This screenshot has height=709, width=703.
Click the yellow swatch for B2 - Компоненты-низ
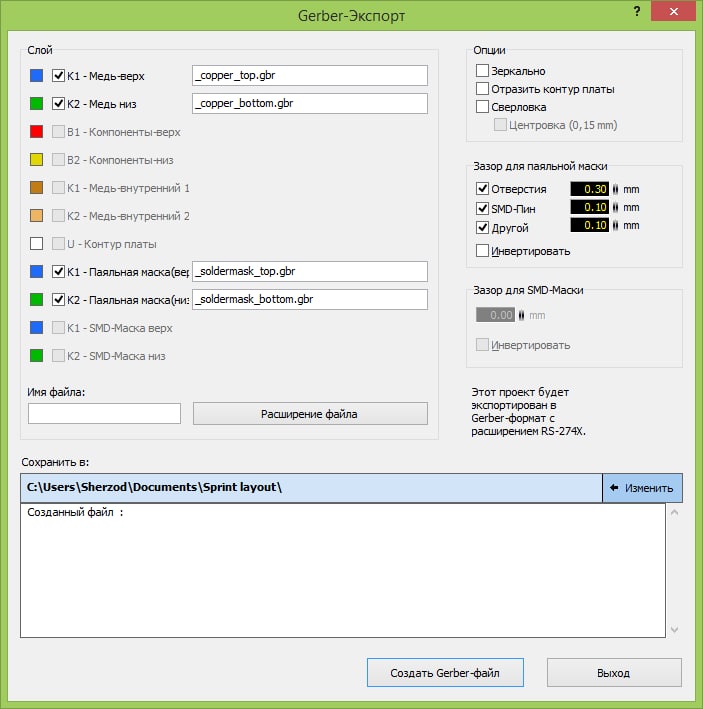(x=37, y=160)
